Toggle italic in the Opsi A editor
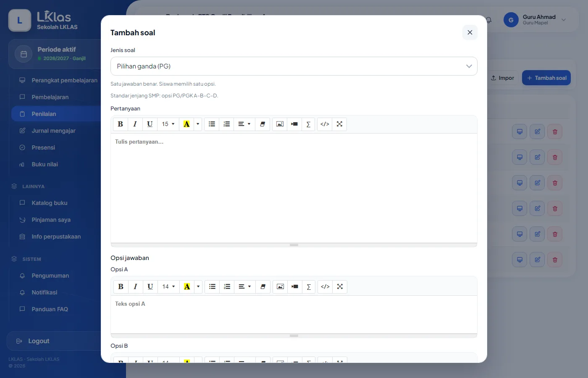 coord(135,286)
